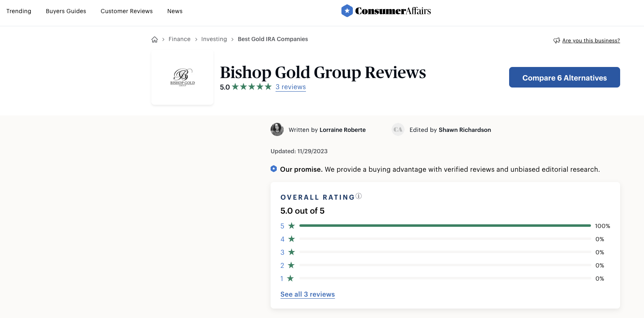The width and height of the screenshot is (644, 318).
Task: Click 'See all 3 reviews' link
Action: pos(308,294)
